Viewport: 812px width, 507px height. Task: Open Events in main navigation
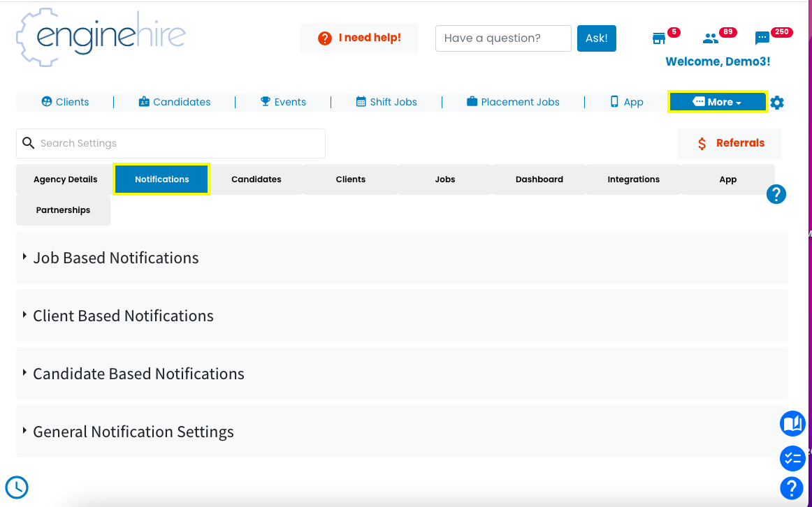click(283, 102)
